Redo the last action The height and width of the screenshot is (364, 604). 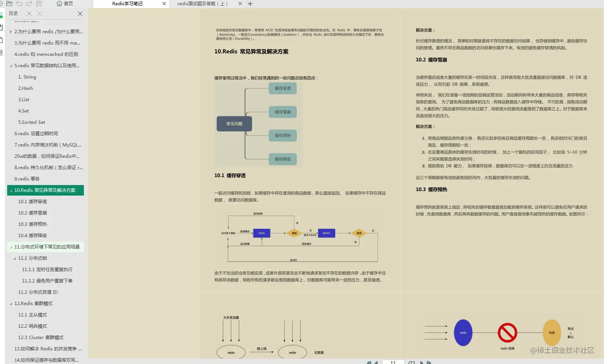click(29, 4)
